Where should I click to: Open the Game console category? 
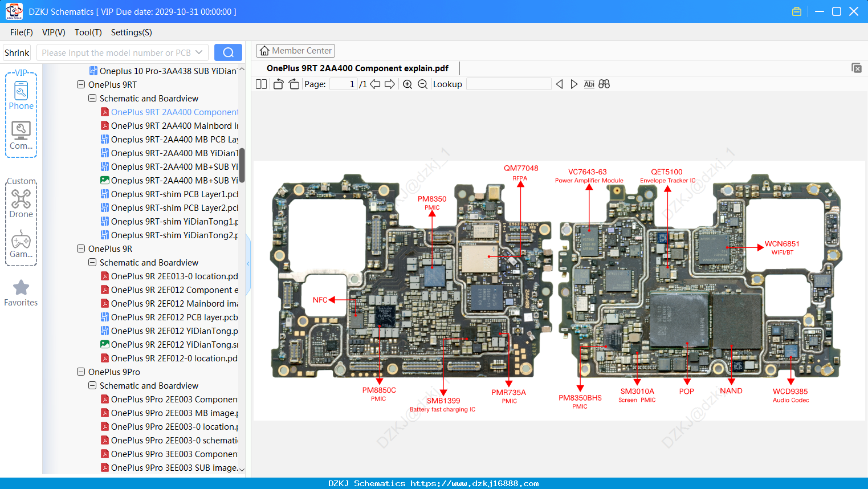coord(21,244)
